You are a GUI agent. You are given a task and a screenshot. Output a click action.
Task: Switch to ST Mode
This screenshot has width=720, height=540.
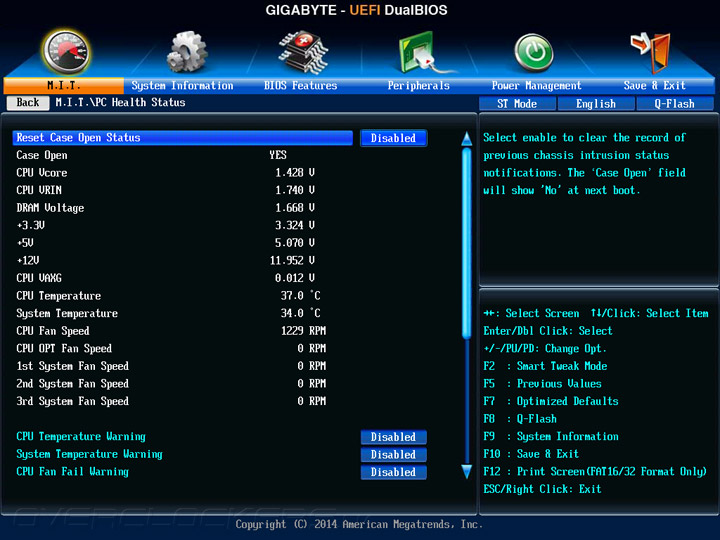click(517, 104)
